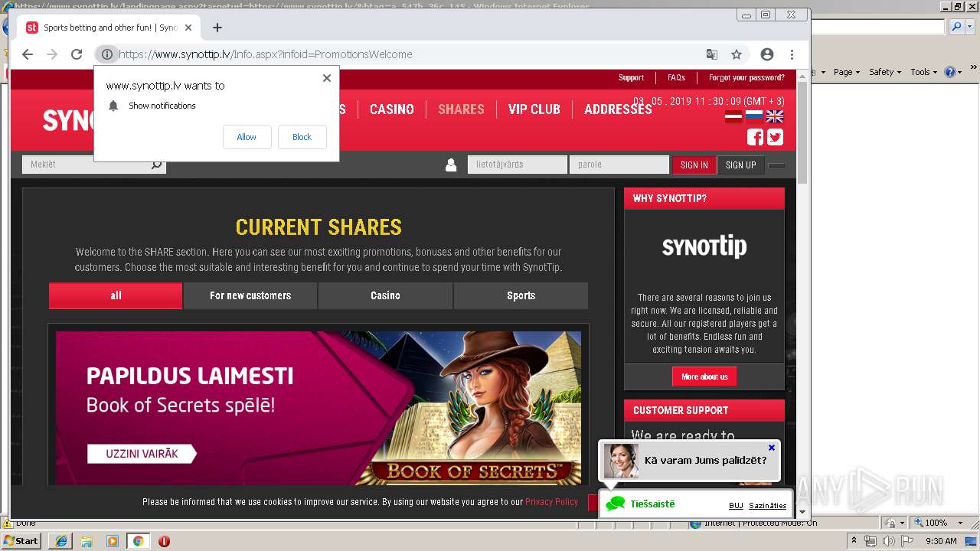Open Chrome's three-dot menu
Screen dimensions: 980x551
pos(792,54)
